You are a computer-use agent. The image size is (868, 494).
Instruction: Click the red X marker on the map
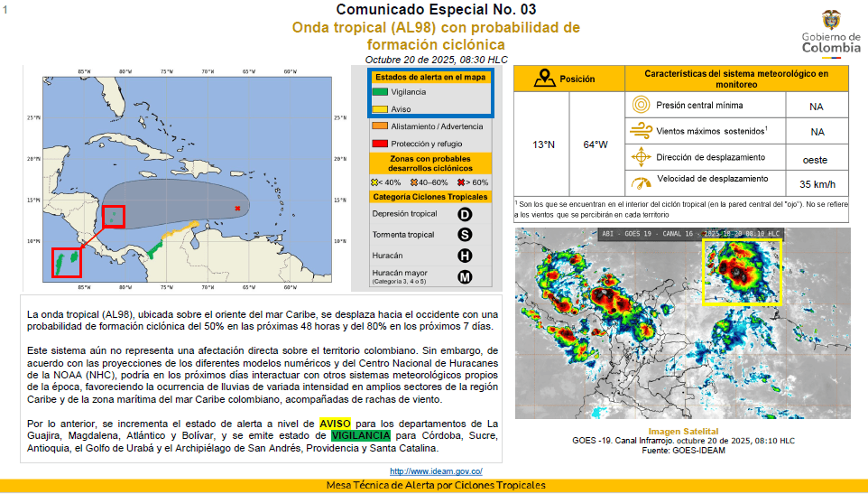click(237, 209)
